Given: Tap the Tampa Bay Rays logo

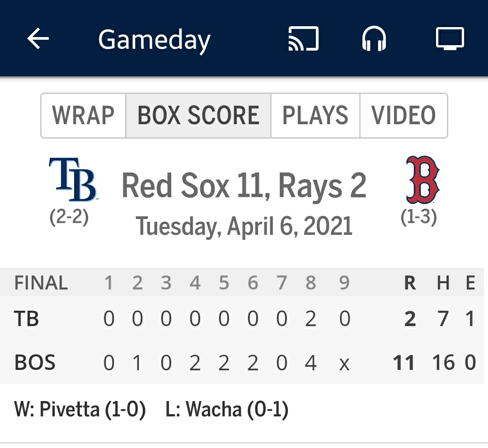Looking at the screenshot, I should coord(73,179).
